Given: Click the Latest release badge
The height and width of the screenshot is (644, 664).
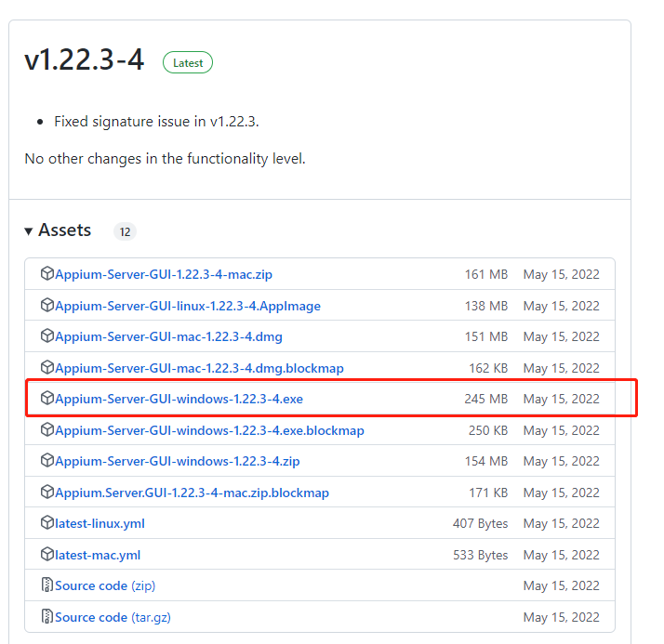Looking at the screenshot, I should [188, 62].
